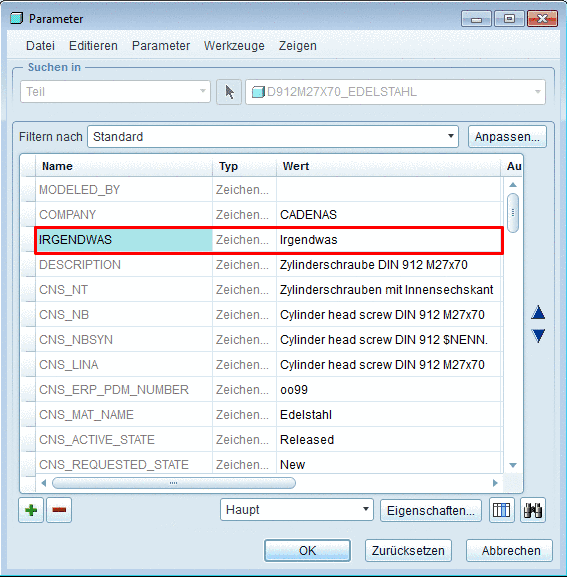The image size is (567, 577).
Task: Confirm with the OK button
Action: 307,551
